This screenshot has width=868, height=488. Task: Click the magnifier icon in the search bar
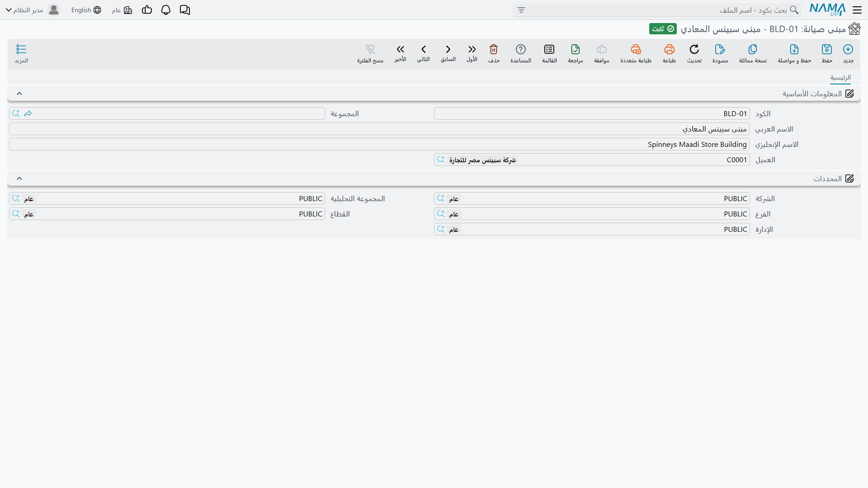pyautogui.click(x=794, y=10)
